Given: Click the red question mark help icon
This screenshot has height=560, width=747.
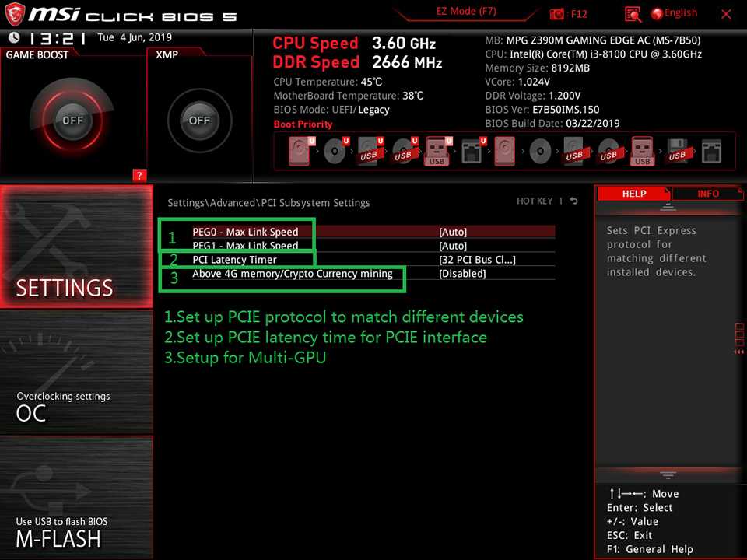Looking at the screenshot, I should 139,175.
